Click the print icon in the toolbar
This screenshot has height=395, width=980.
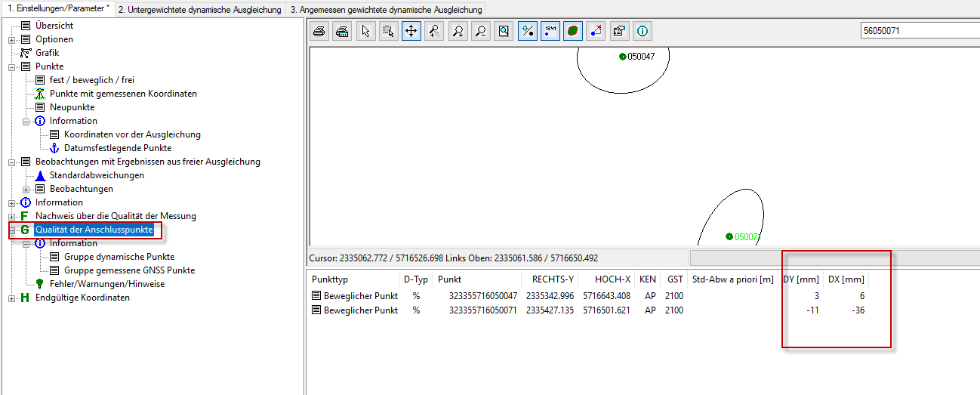tap(319, 32)
